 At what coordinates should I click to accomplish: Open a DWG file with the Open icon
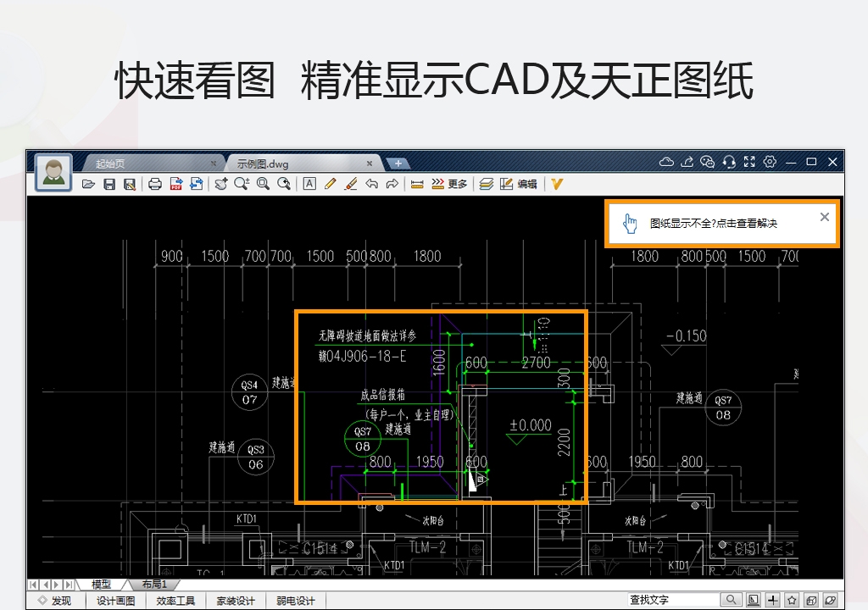[x=88, y=183]
